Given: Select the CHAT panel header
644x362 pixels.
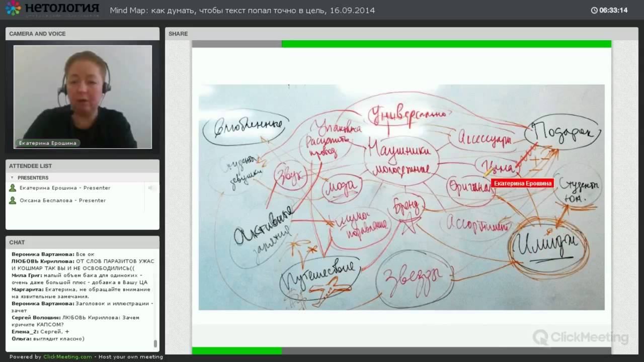Looking at the screenshot, I should pyautogui.click(x=83, y=242).
